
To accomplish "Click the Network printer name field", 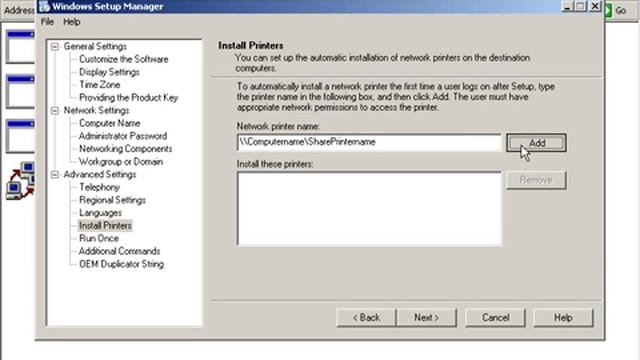I will tap(369, 142).
